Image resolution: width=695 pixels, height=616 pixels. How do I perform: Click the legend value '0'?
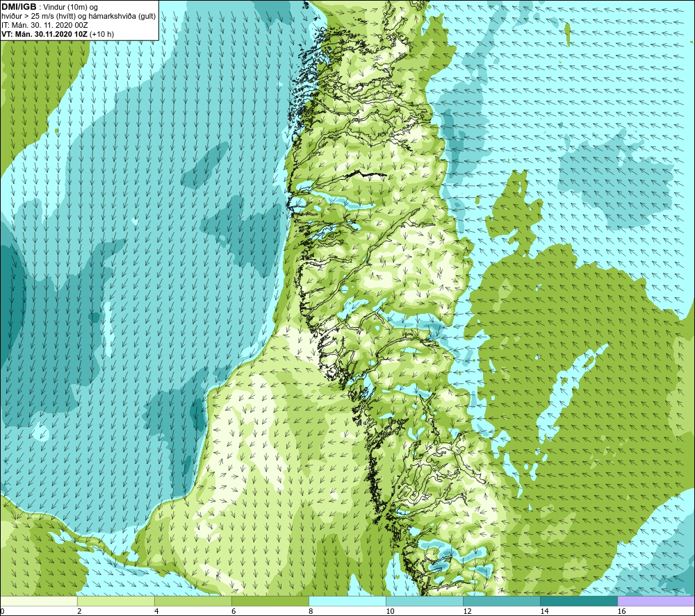[x=2, y=612]
